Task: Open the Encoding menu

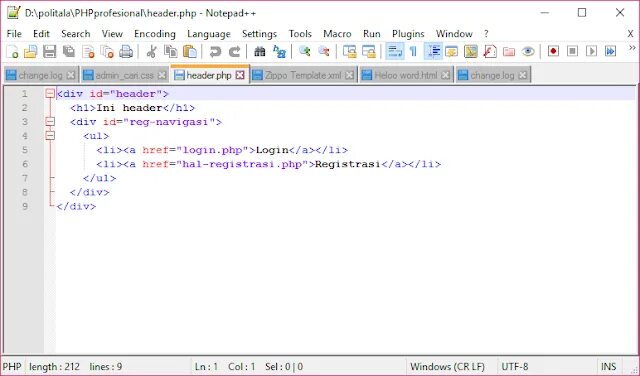Action: click(155, 34)
